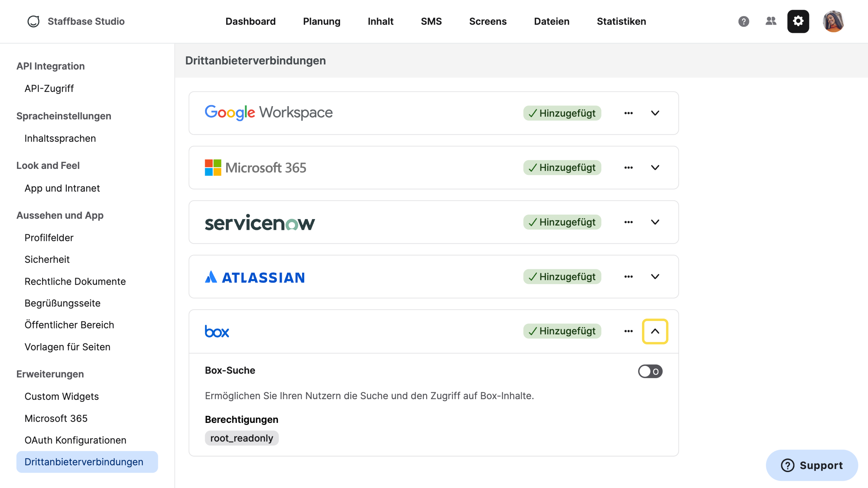Click the Drittanbieterverbindungen page heading
868x488 pixels.
(x=255, y=61)
